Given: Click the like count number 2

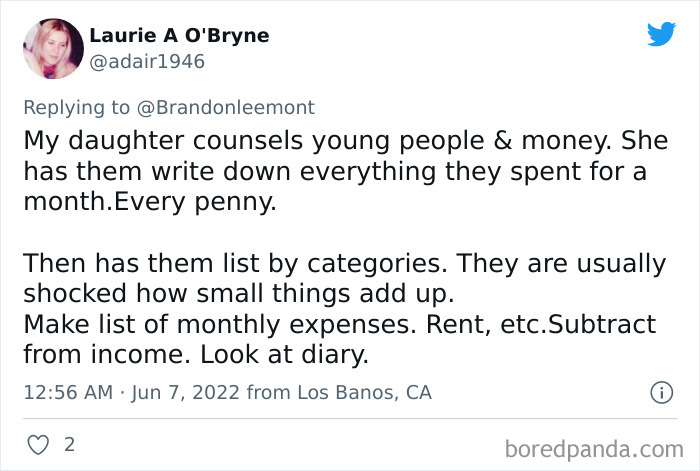Looking at the screenshot, I should [x=69, y=443].
